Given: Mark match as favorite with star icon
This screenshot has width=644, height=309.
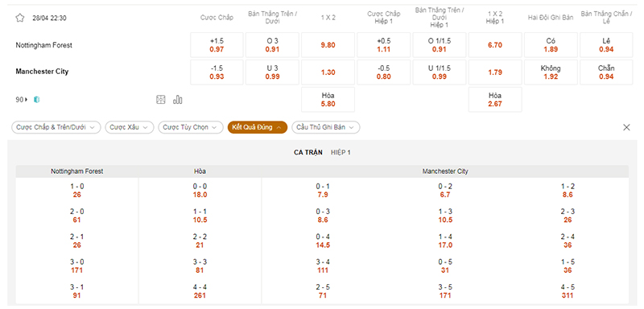Looking at the screenshot, I should [x=19, y=18].
